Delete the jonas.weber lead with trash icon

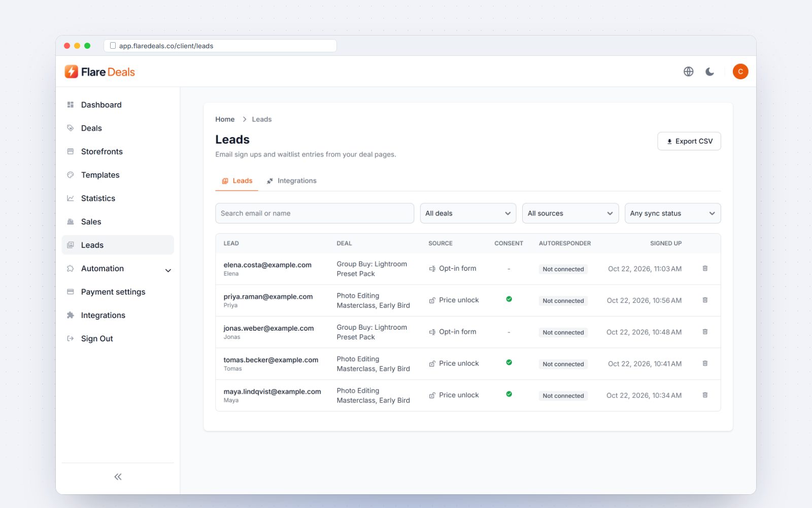coord(705,332)
